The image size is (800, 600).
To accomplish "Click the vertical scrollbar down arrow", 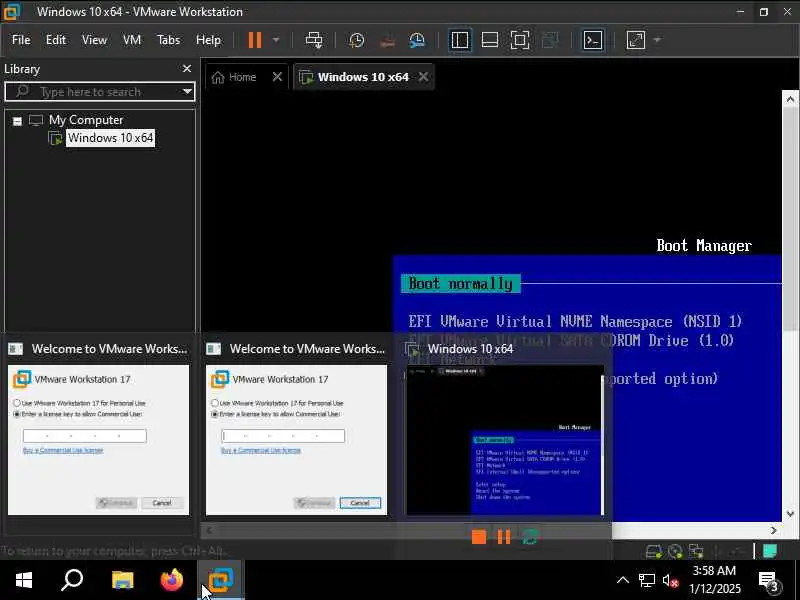I will pos(790,514).
